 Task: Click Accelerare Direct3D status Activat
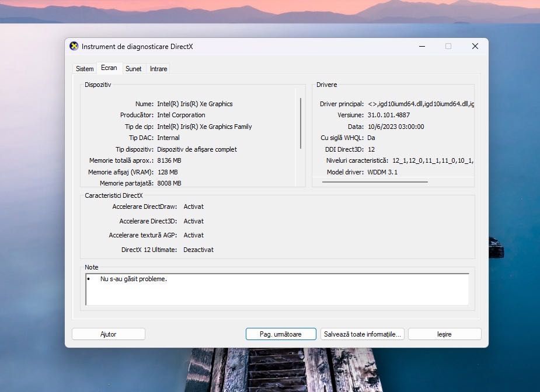click(x=194, y=221)
